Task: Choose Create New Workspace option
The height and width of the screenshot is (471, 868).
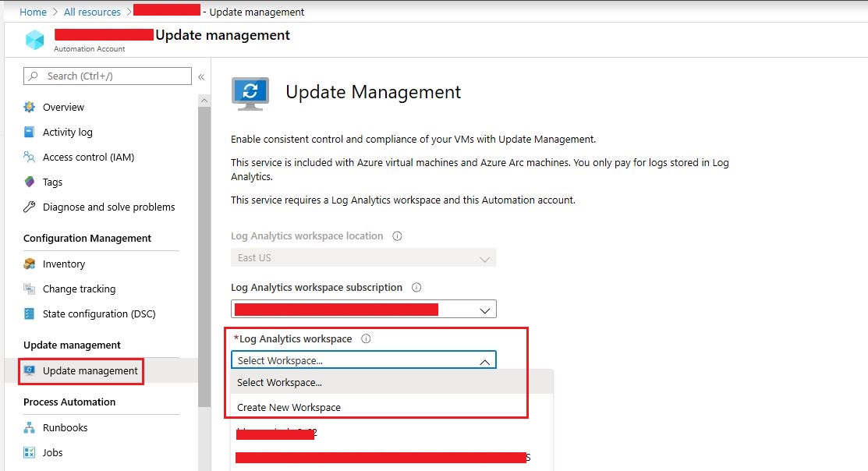Action: [x=392, y=407]
